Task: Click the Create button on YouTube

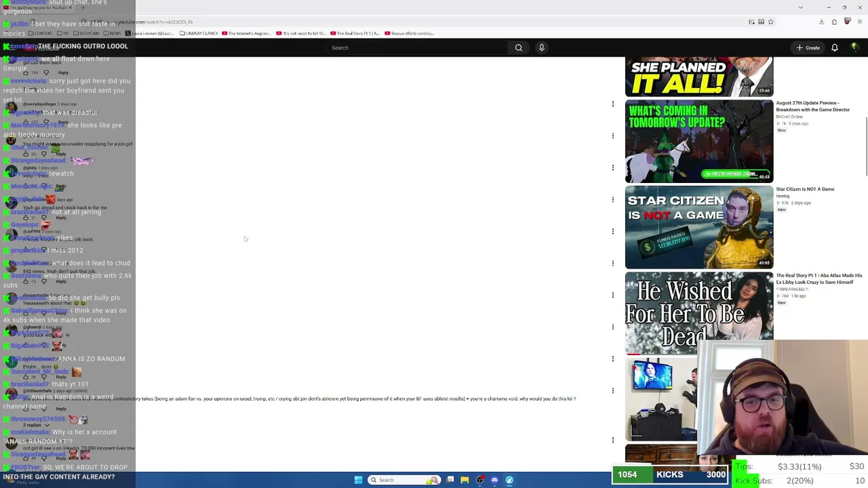Action: point(808,47)
